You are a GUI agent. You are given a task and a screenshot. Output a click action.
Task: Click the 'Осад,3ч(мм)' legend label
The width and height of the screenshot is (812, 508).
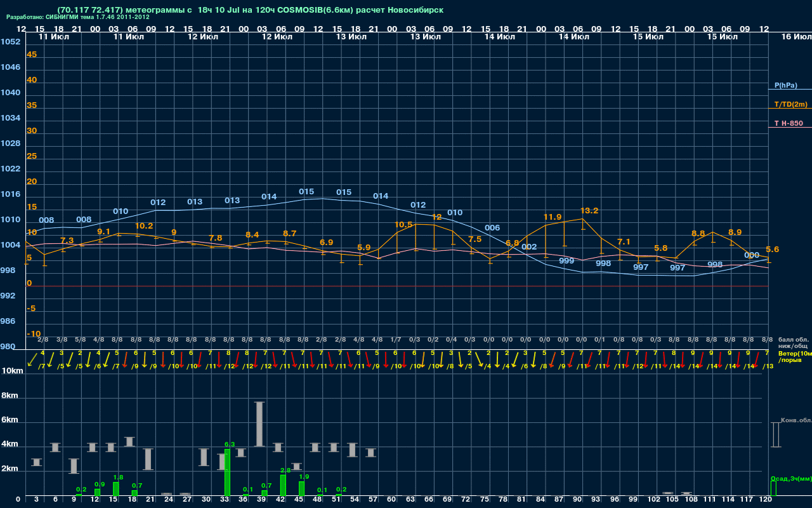791,478
